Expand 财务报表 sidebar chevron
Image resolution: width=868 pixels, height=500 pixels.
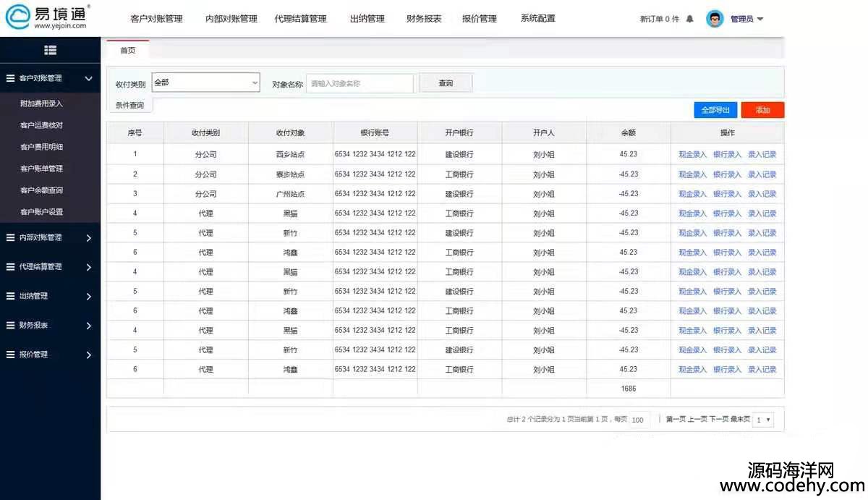tap(88, 326)
